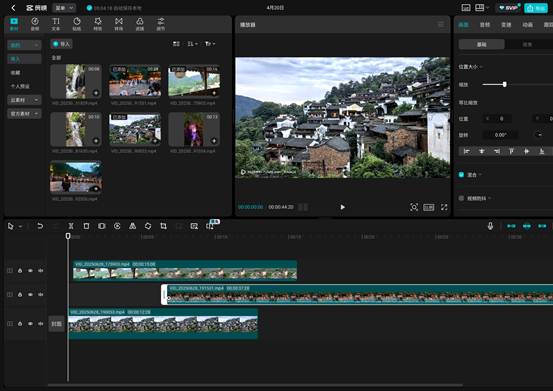Screen dimensions: 553x391
Task: Click the mirror flip triangle icon
Action: pyautogui.click(x=133, y=226)
